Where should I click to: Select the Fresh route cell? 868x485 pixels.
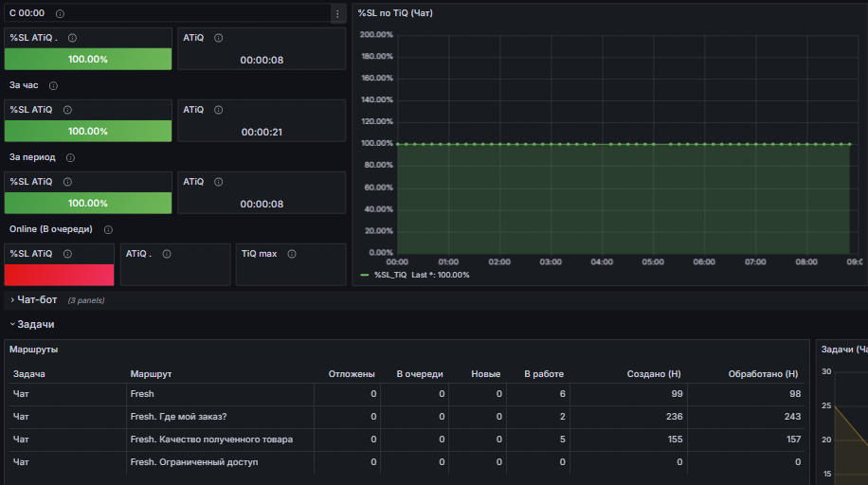click(220, 394)
